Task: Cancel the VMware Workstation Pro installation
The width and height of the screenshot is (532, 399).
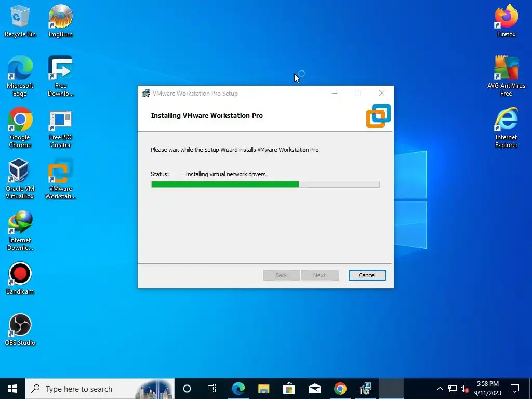Action: (367, 275)
